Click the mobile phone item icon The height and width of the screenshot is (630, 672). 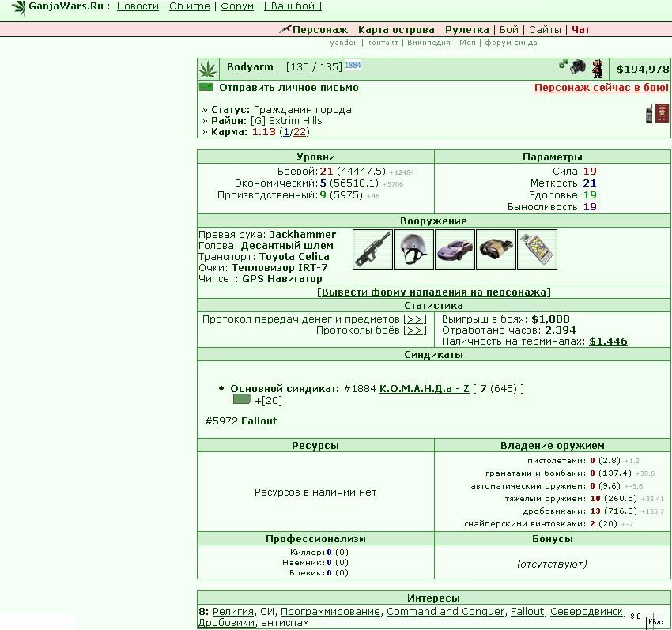coord(649,114)
